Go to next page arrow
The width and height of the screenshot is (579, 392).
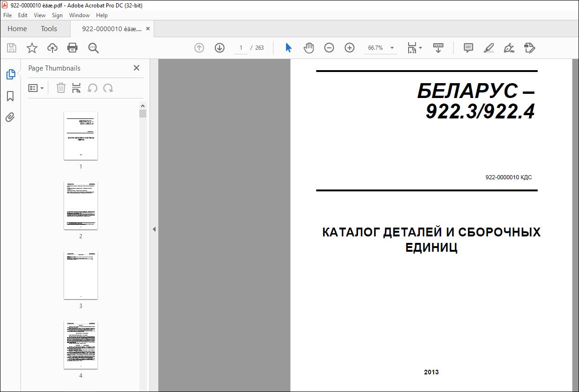220,48
